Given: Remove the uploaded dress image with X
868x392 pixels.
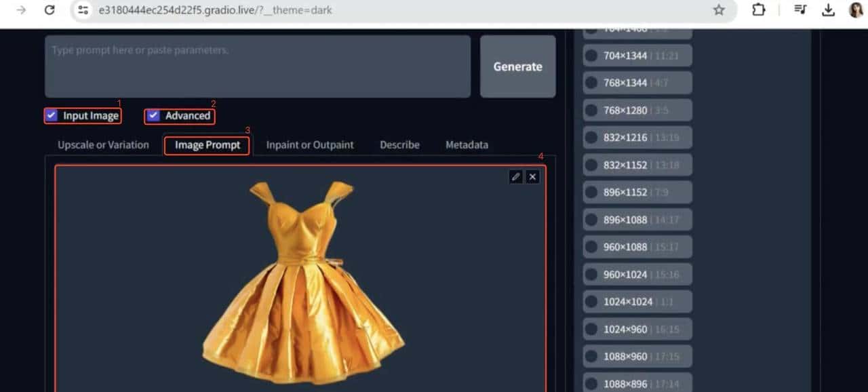Looking at the screenshot, I should point(533,177).
